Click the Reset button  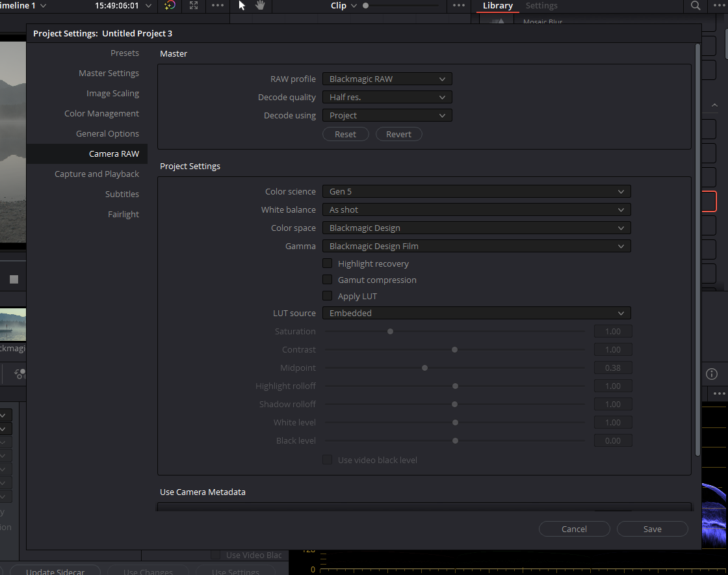[x=345, y=134]
